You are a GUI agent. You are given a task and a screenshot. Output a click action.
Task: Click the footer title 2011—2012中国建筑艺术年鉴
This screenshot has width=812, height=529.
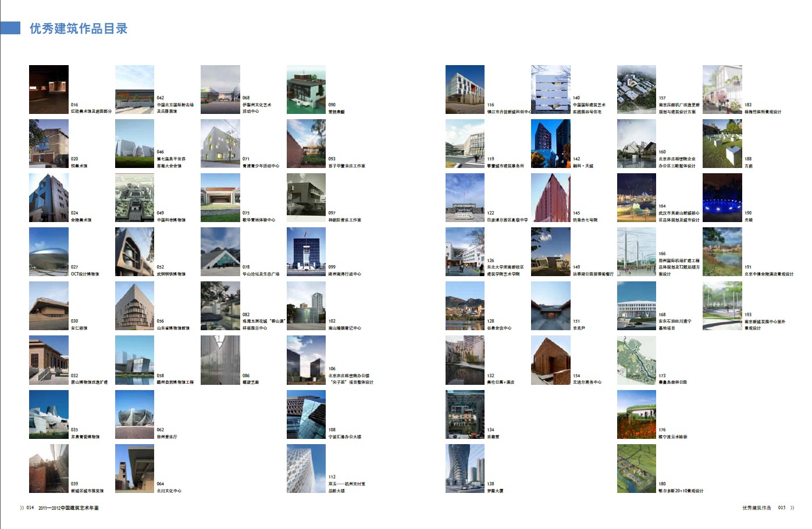click(69, 507)
